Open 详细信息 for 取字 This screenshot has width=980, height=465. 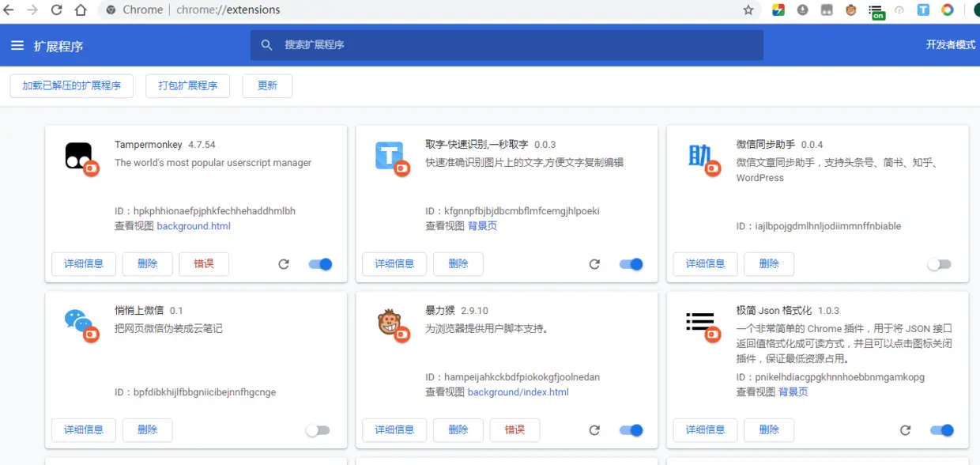click(394, 264)
